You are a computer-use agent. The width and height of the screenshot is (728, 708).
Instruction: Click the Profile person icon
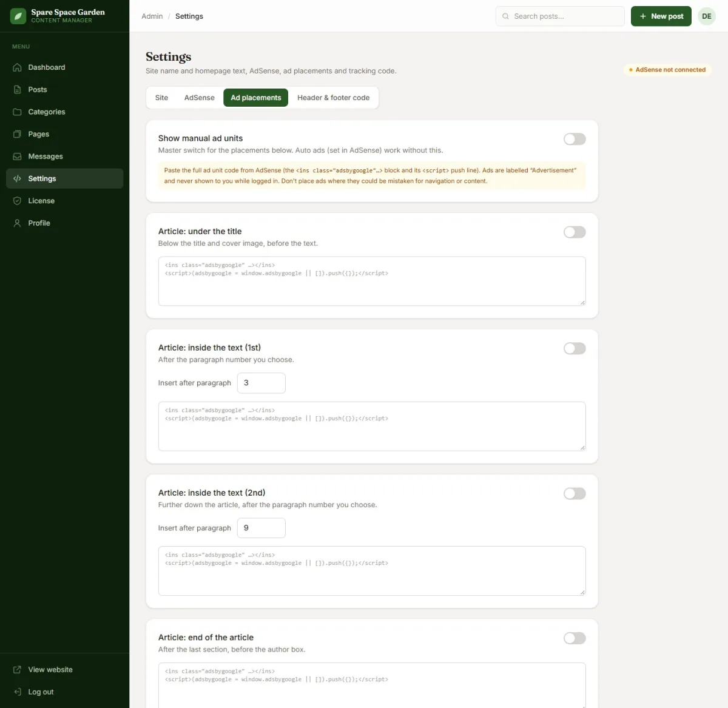click(x=17, y=223)
